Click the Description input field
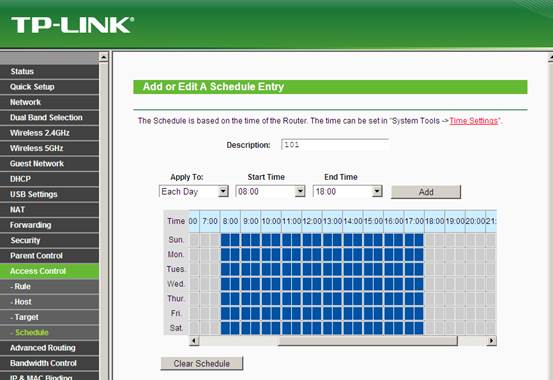553x380 pixels. click(x=335, y=145)
